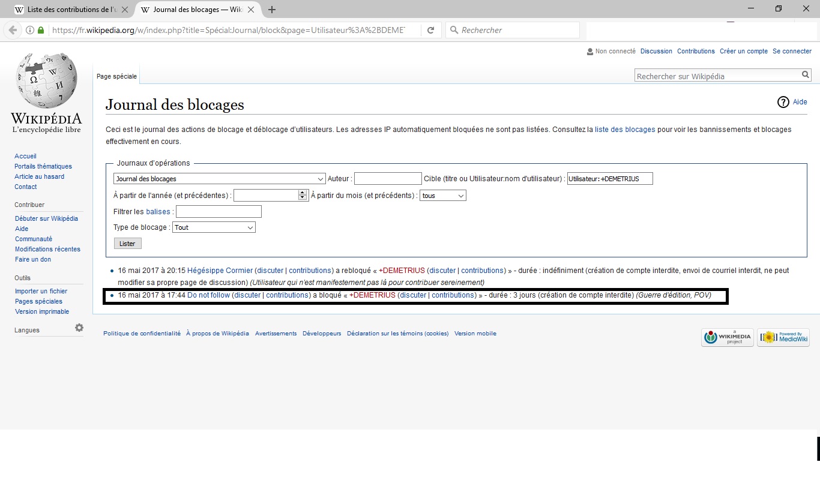Image resolution: width=820 pixels, height=504 pixels.
Task: Open the Langues settings gear icon
Action: 79,328
